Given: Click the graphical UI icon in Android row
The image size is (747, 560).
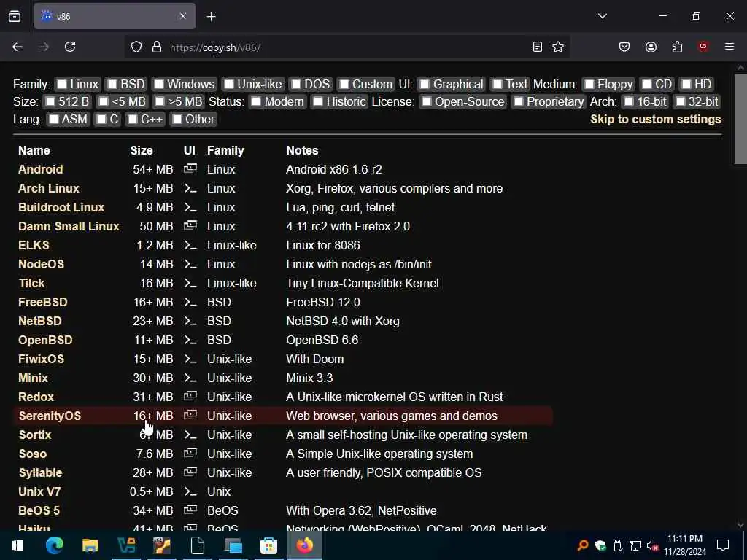Looking at the screenshot, I should pyautogui.click(x=190, y=168).
